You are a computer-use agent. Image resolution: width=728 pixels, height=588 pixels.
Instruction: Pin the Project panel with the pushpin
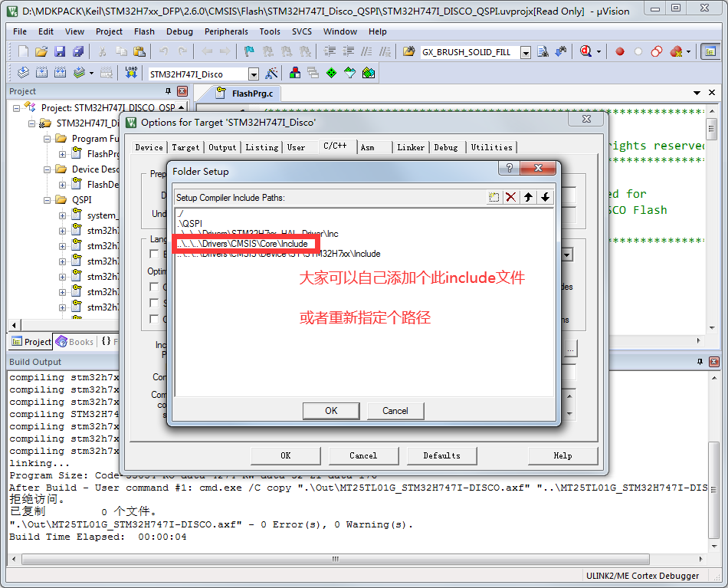(168, 91)
